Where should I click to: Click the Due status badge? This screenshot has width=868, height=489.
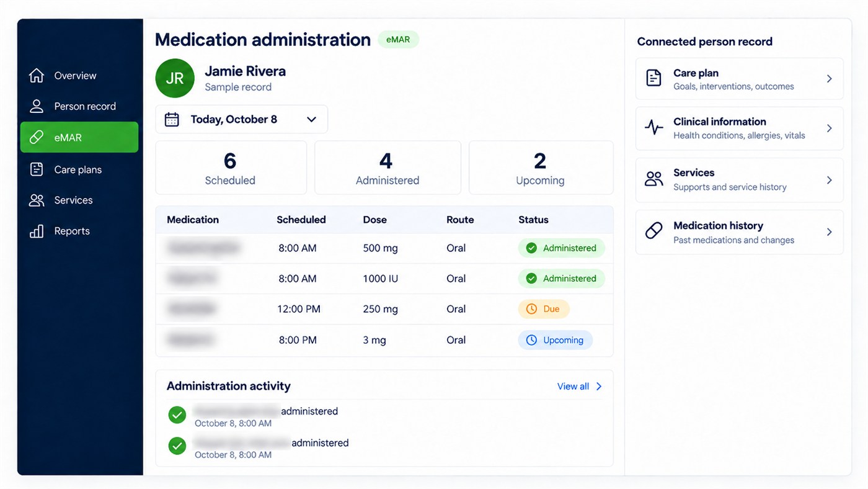(x=544, y=309)
